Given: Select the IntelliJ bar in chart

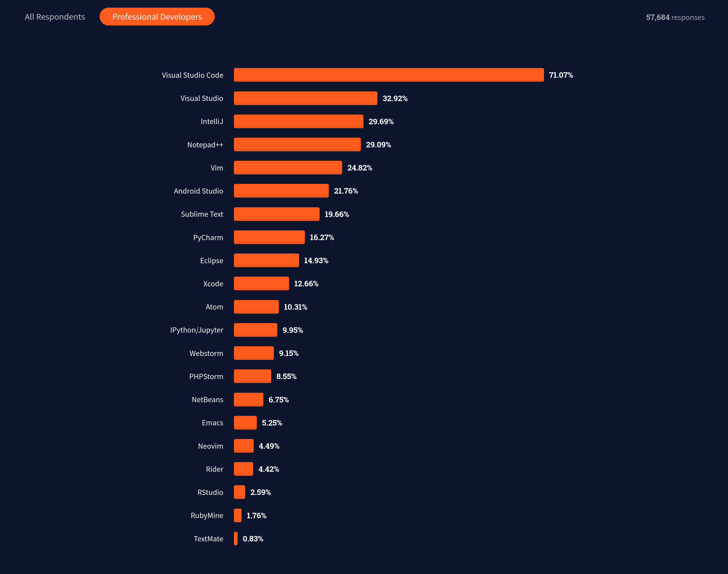Looking at the screenshot, I should tap(298, 121).
